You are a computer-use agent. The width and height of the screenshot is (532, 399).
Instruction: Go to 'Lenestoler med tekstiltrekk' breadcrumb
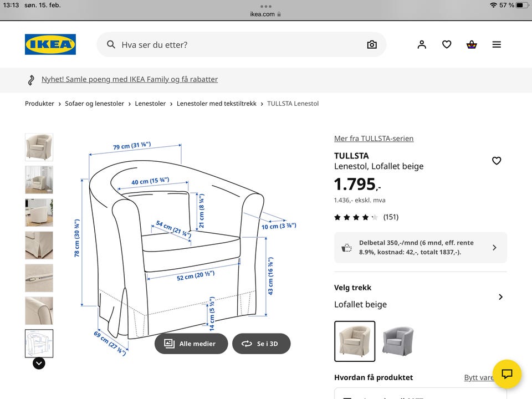217,104
